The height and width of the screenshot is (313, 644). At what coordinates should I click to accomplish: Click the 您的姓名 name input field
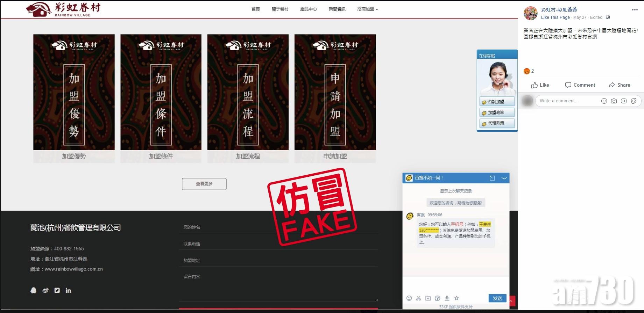[x=278, y=227]
